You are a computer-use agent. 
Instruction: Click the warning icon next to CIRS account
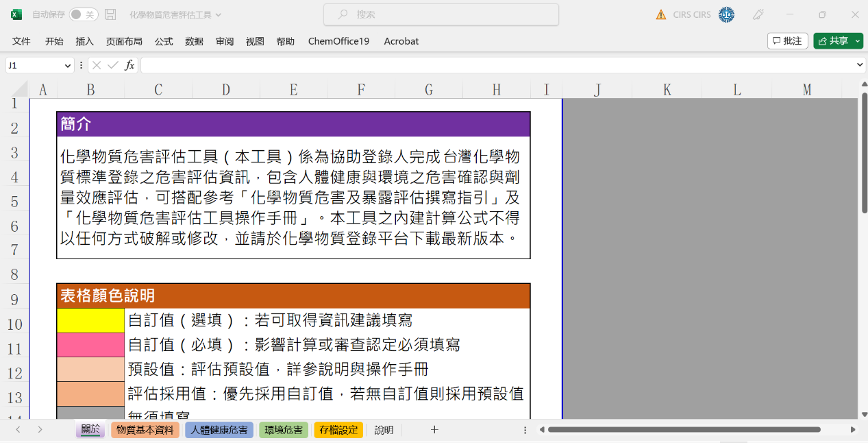coord(661,14)
